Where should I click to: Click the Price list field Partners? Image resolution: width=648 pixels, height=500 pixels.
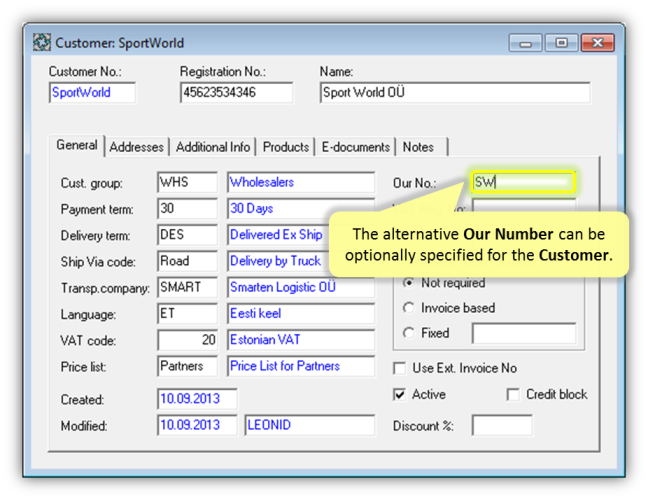click(187, 366)
